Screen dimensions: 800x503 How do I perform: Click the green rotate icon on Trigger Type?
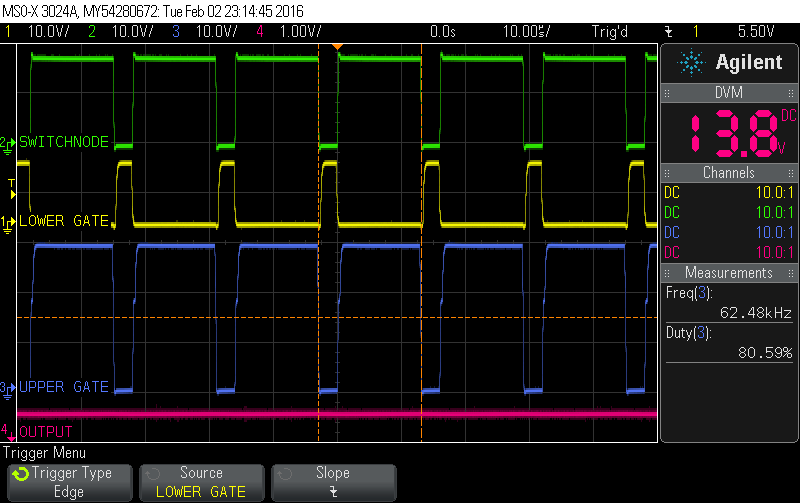(x=21, y=474)
